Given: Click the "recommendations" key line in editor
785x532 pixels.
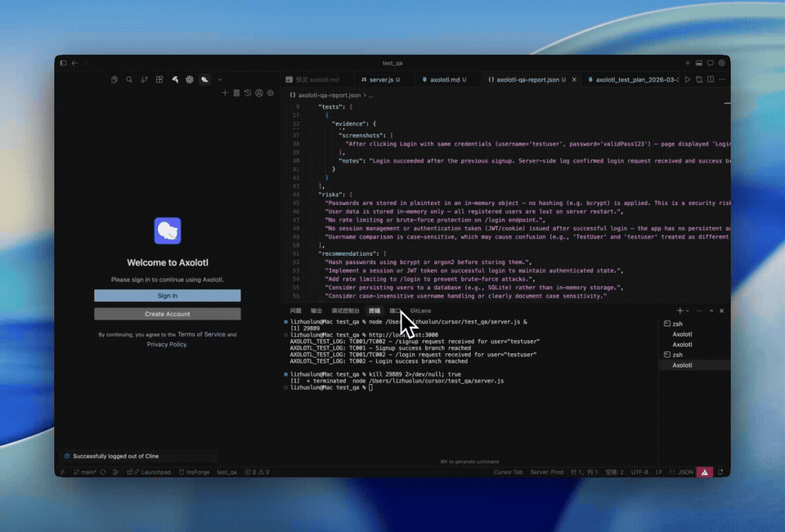Looking at the screenshot, I should click(x=352, y=253).
